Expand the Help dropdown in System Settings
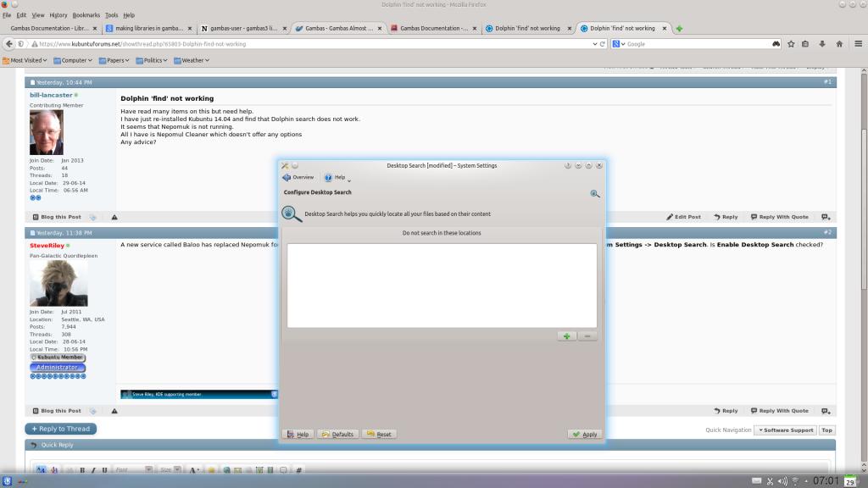Viewport: 868px width, 488px height. coord(337,178)
